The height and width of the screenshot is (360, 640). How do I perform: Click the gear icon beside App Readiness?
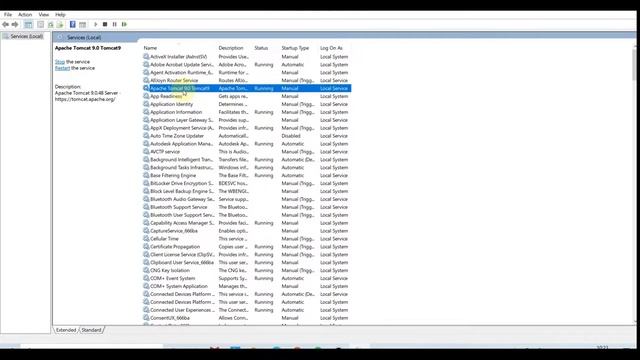[x=146, y=96]
